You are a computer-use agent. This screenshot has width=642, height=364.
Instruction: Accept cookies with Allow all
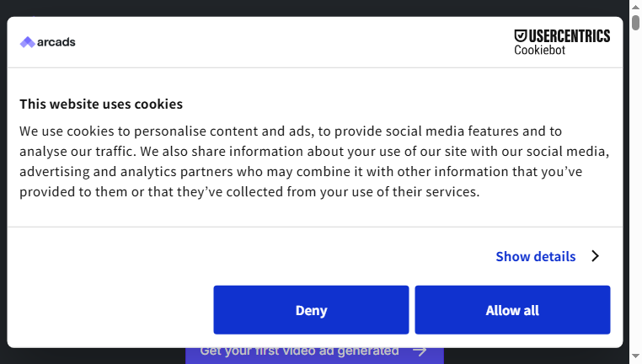point(512,310)
